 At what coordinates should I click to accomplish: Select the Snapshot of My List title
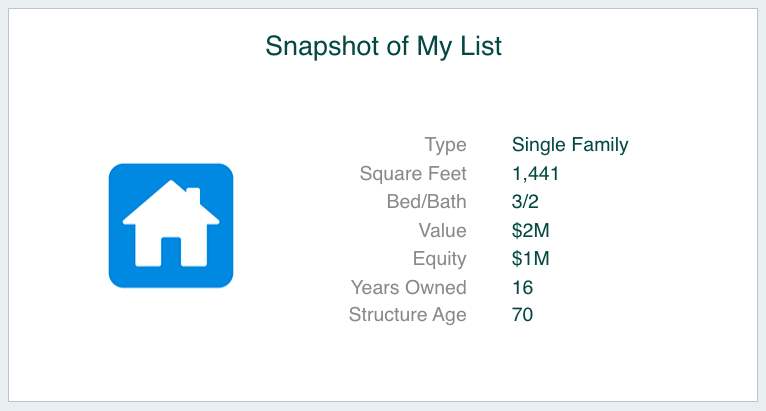tap(383, 46)
